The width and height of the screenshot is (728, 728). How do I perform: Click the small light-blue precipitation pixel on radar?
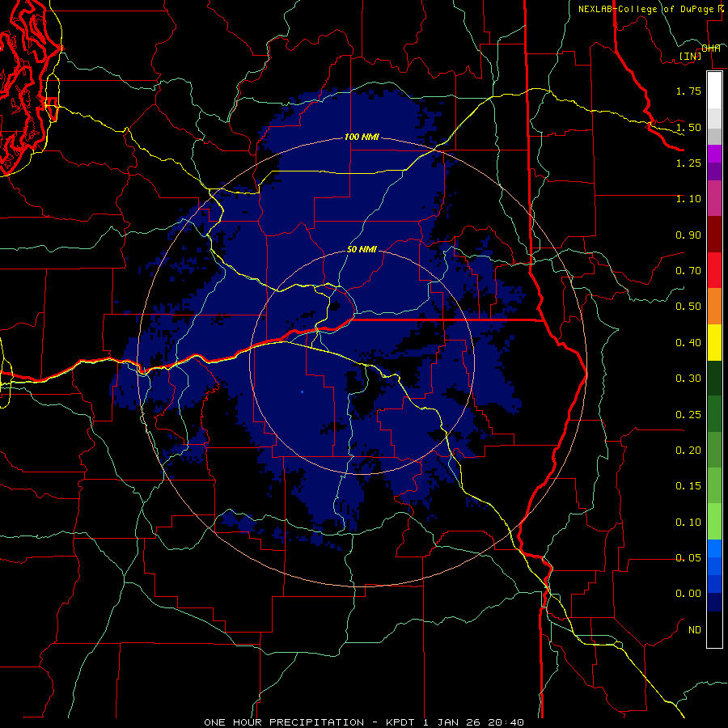302,392
